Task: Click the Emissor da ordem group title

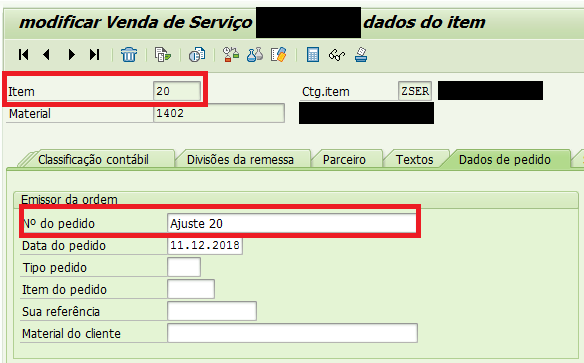Action: [69, 199]
